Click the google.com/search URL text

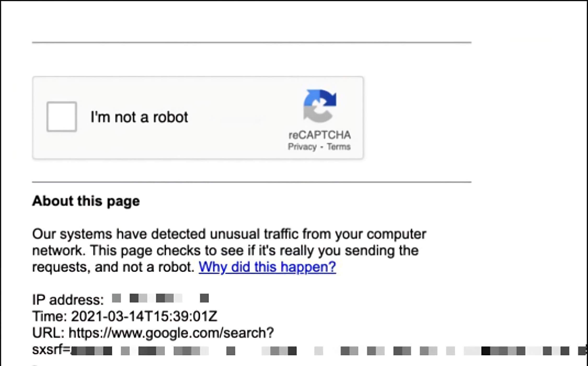(171, 333)
